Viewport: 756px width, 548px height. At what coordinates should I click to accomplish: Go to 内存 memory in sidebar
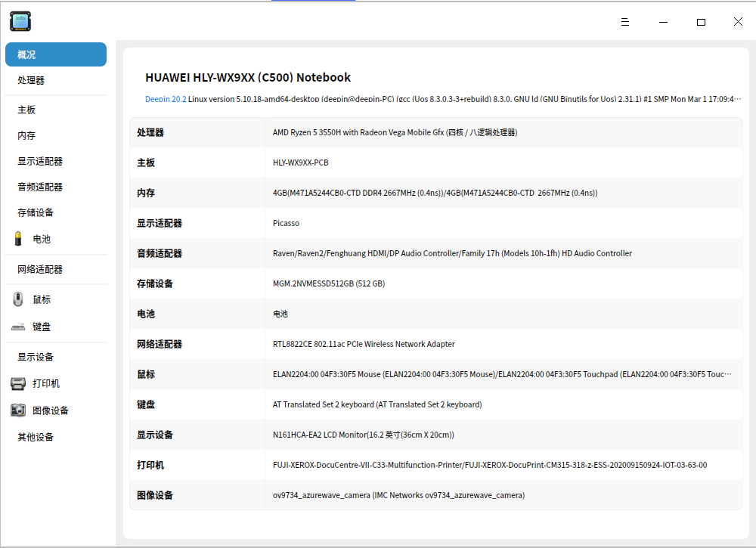[x=26, y=135]
